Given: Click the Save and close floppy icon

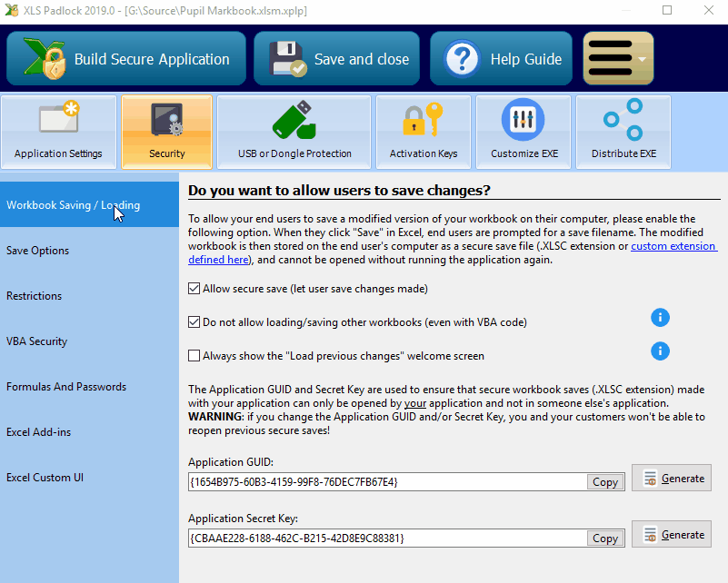Looking at the screenshot, I should (x=289, y=59).
